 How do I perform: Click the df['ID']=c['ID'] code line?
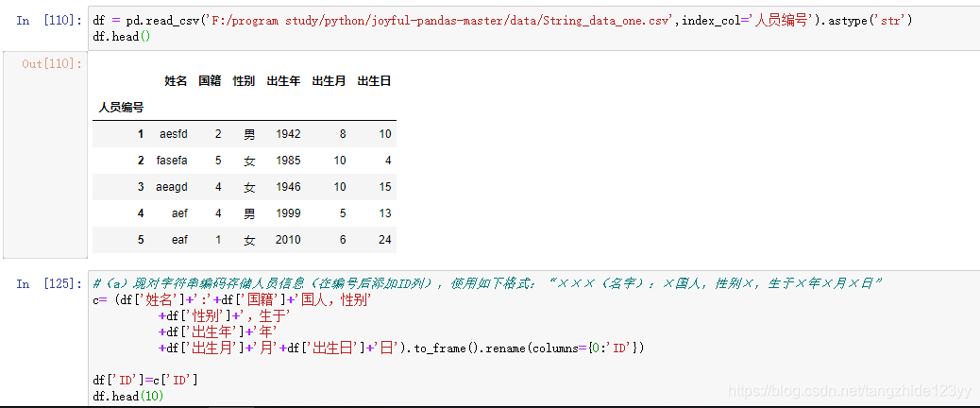tap(145, 380)
